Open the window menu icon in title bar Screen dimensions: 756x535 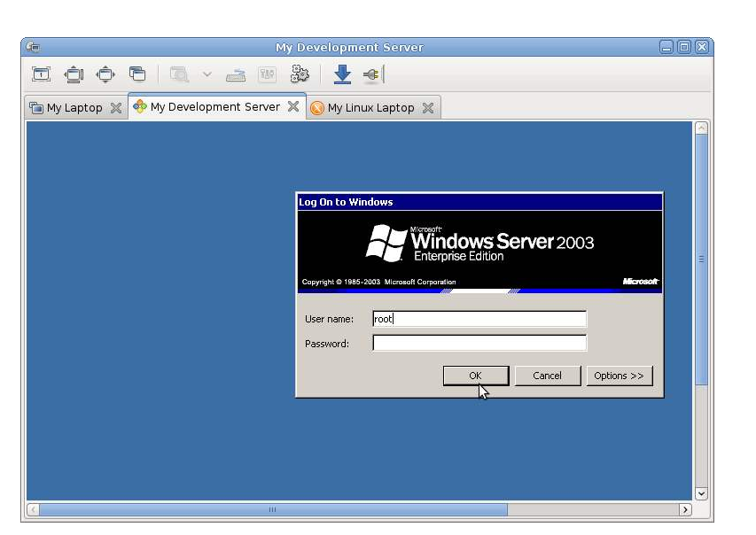33,47
